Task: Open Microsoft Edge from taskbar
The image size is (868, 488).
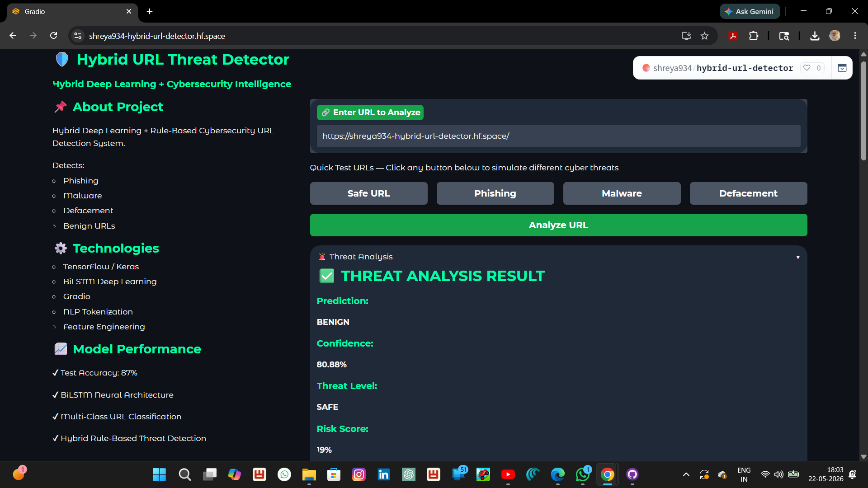Action: coord(558,474)
